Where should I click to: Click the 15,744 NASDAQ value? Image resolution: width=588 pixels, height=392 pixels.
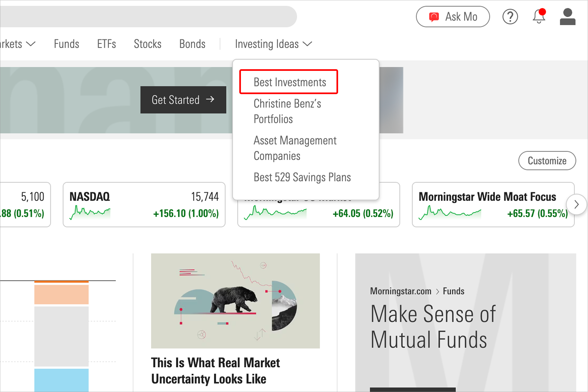(x=205, y=197)
